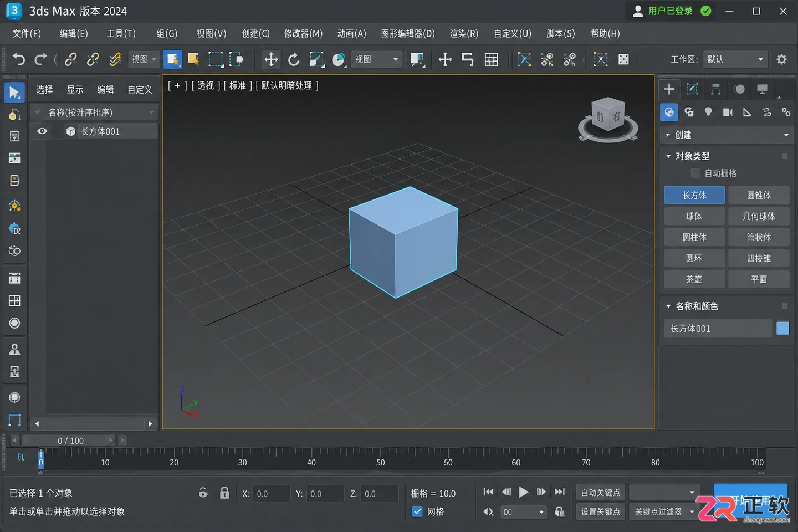
Task: Open the 关键点过滤器 dropdown arrow
Action: click(x=692, y=511)
